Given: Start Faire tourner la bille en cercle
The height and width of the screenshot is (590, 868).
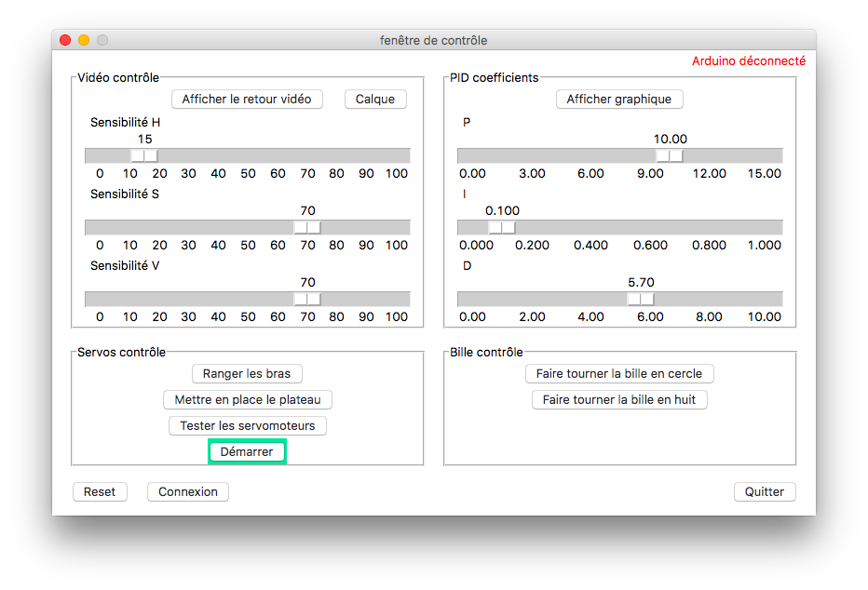Looking at the screenshot, I should [619, 374].
